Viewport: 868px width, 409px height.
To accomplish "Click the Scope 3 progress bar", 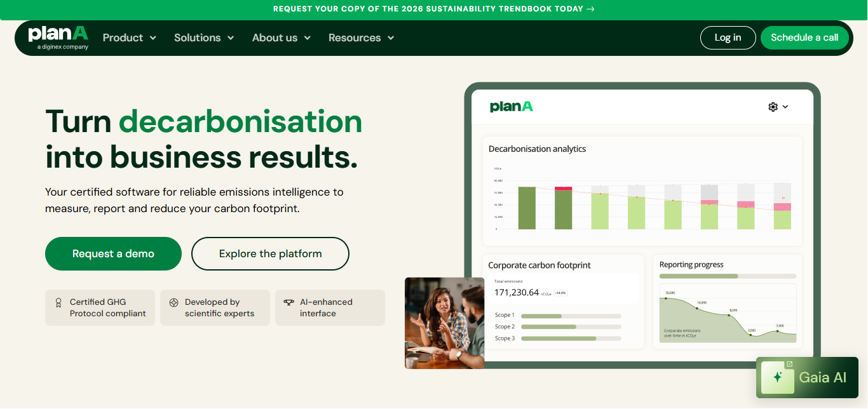I will click(571, 339).
